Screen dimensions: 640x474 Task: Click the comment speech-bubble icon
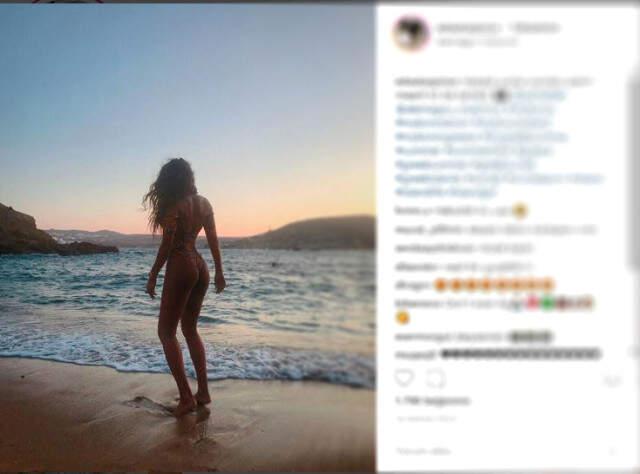[x=436, y=379]
